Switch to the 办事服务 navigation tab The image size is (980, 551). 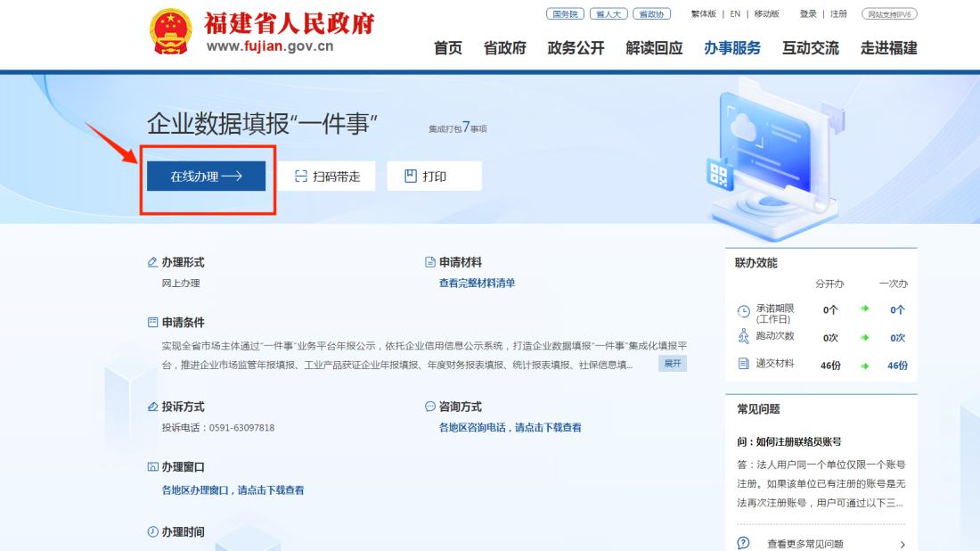point(735,48)
